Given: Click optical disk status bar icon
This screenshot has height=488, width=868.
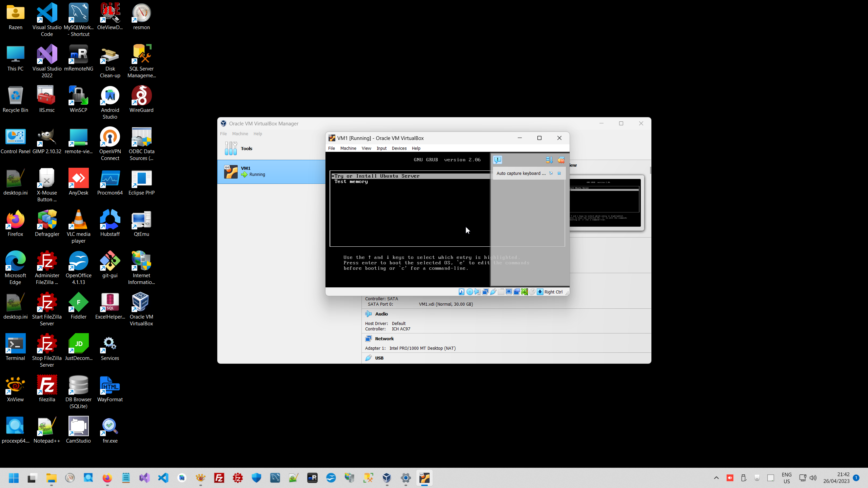Looking at the screenshot, I should point(470,292).
